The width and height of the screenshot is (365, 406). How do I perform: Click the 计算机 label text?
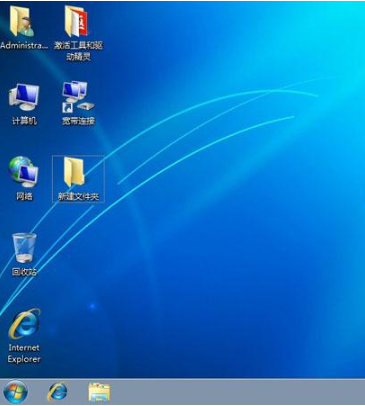[x=24, y=120]
